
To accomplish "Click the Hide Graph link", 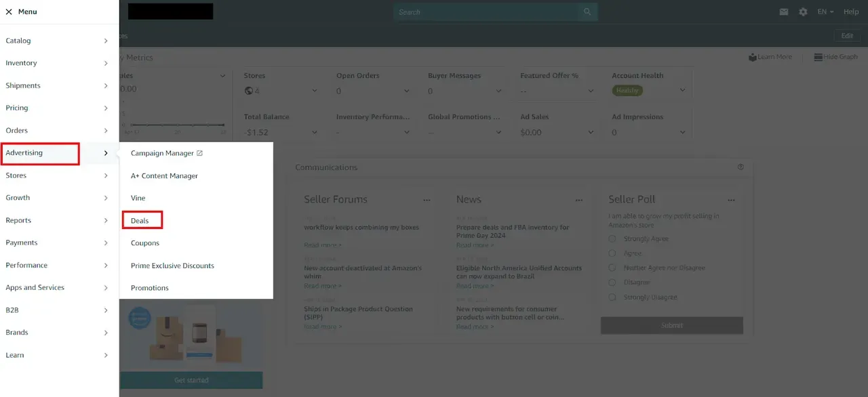I will click(835, 57).
